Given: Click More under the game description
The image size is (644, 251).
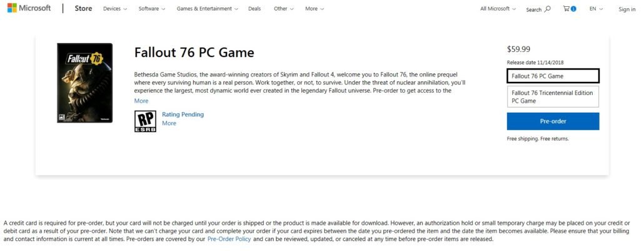Looking at the screenshot, I should (141, 101).
